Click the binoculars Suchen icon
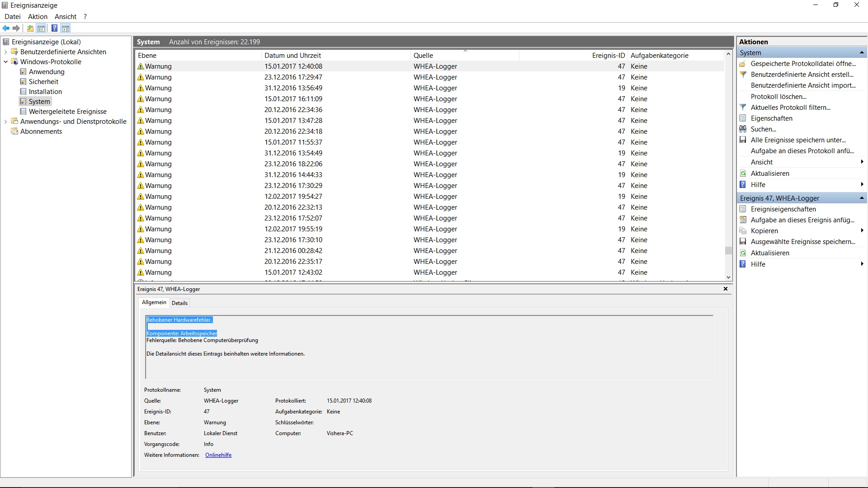This screenshot has height=488, width=868. coord(743,129)
